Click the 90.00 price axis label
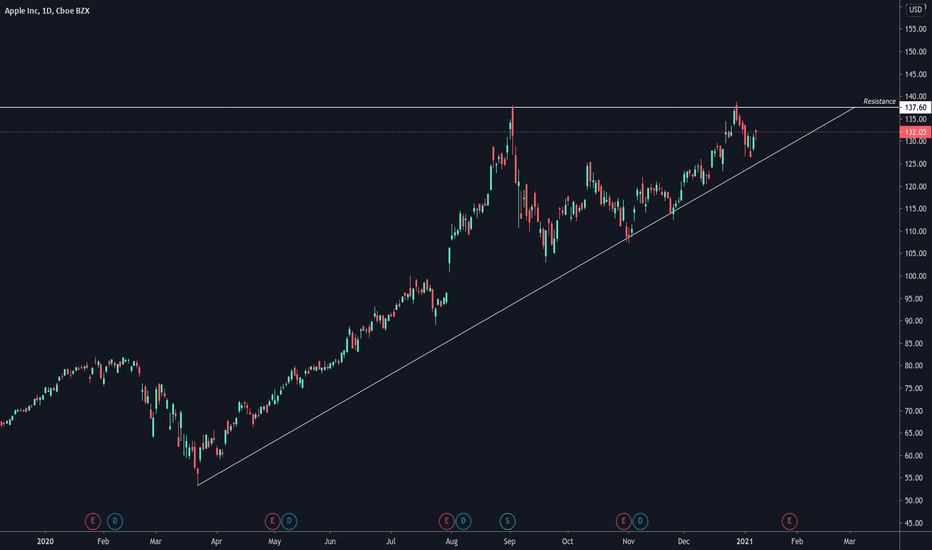Image resolution: width=932 pixels, height=550 pixels. 915,321
